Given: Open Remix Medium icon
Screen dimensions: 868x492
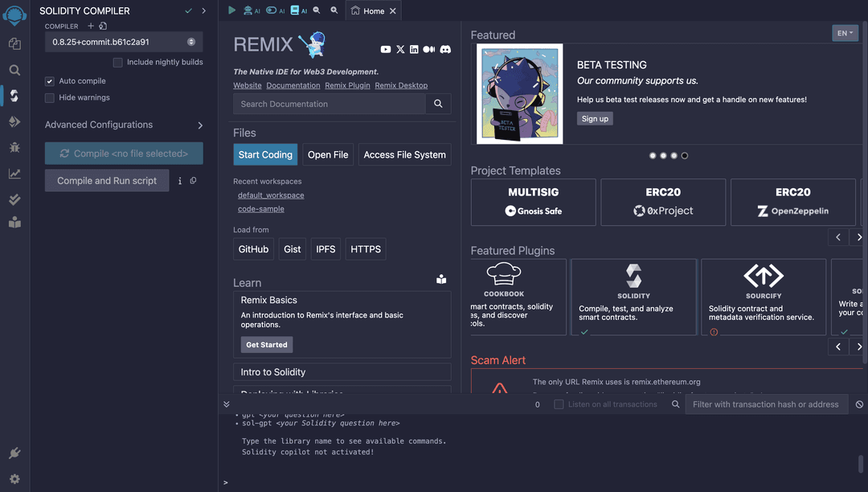Looking at the screenshot, I should pos(429,49).
